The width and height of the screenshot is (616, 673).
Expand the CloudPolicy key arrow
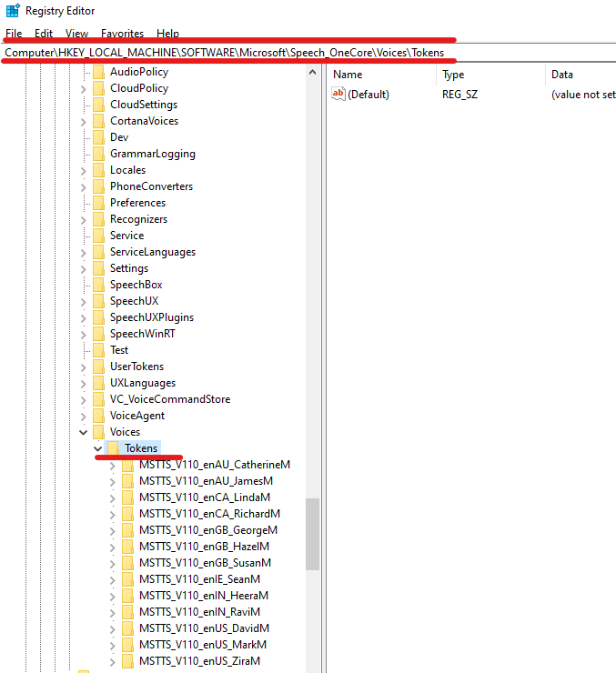pyautogui.click(x=84, y=89)
